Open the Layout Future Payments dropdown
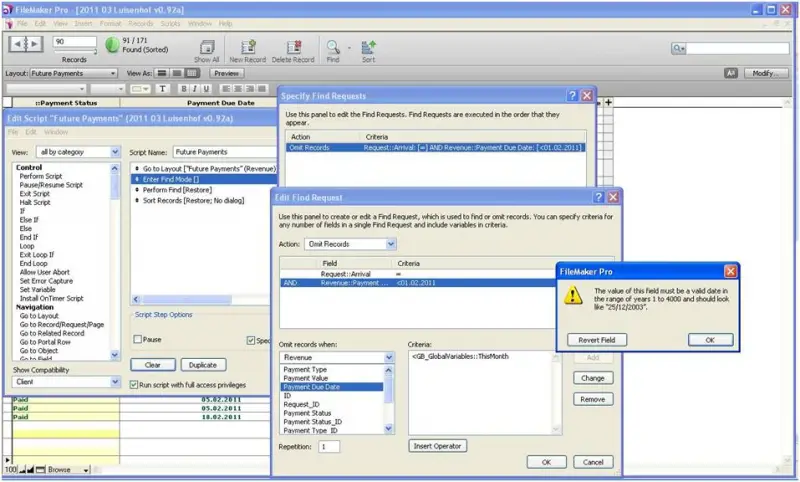The height and width of the screenshot is (482, 800). 74,73
